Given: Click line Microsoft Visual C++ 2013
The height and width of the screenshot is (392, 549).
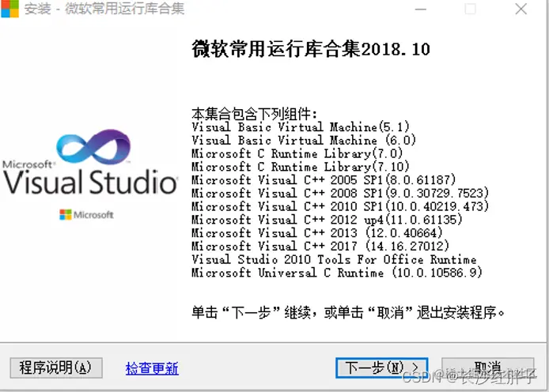Looking at the screenshot, I should [317, 233].
